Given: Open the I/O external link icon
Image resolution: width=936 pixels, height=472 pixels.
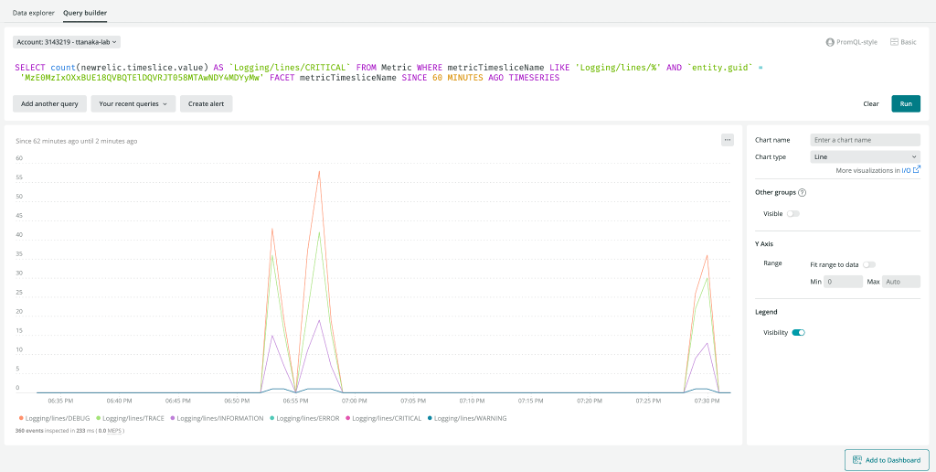Looking at the screenshot, I should click(917, 170).
